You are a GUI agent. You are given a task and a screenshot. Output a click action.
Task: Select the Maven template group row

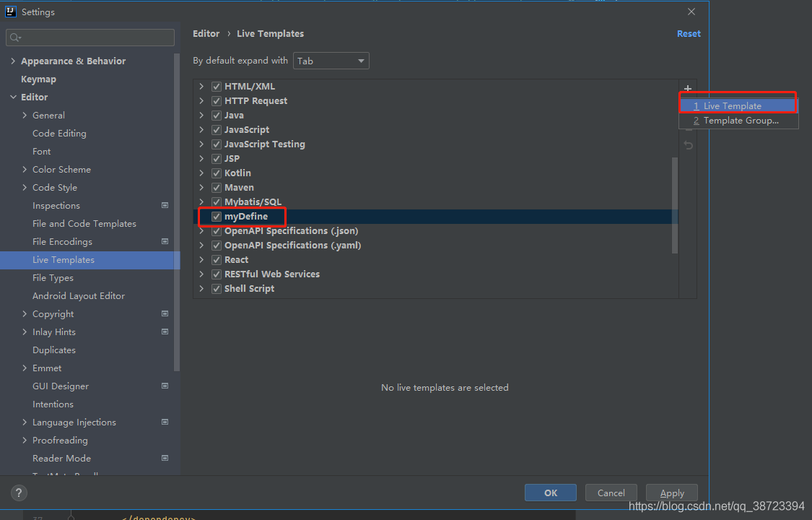(435, 188)
